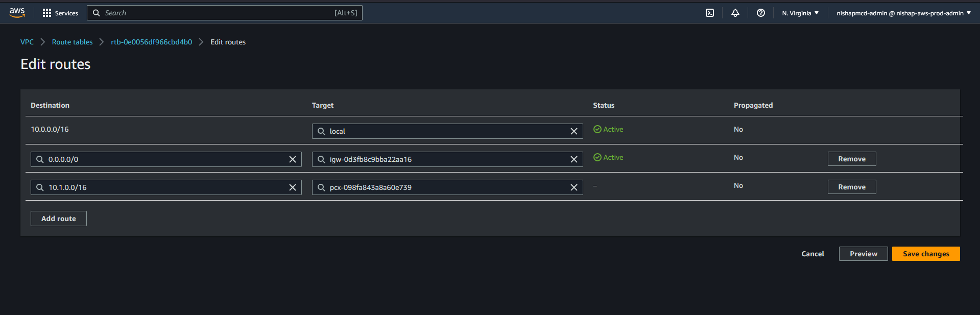Expand the N. Virginia region dropdown
980x315 pixels.
coord(800,13)
